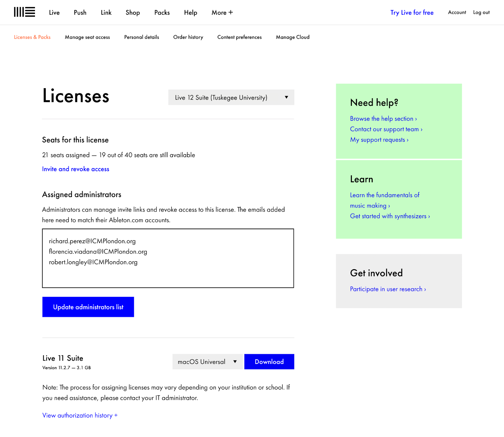Image resolution: width=504 pixels, height=437 pixels.
Task: Switch to Order history tab
Action: click(188, 37)
